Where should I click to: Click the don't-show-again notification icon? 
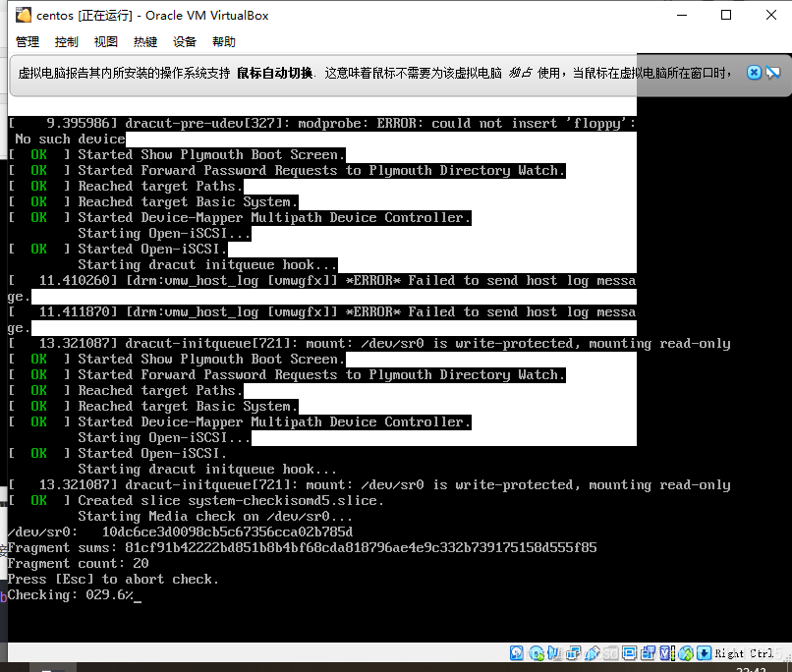point(772,73)
